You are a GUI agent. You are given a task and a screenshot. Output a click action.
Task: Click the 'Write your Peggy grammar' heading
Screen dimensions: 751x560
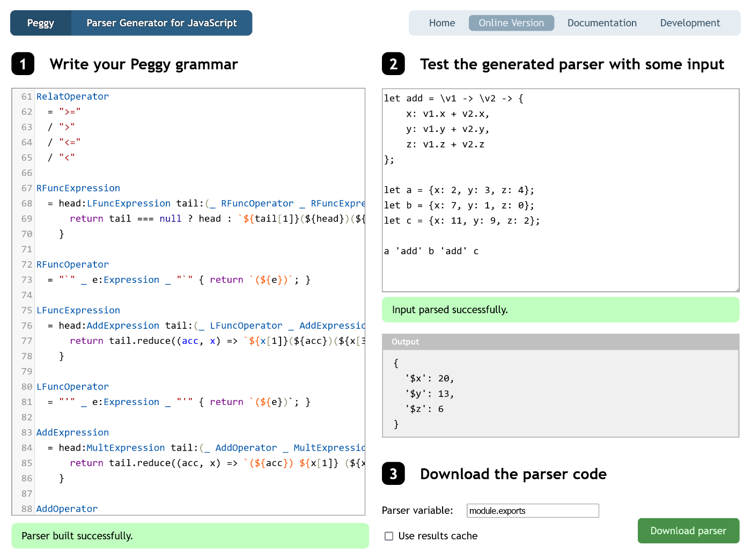click(144, 64)
